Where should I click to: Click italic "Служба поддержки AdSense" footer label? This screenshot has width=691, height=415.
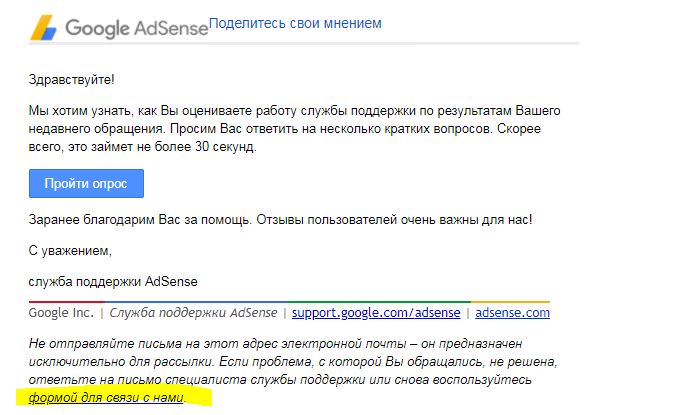coord(195,312)
